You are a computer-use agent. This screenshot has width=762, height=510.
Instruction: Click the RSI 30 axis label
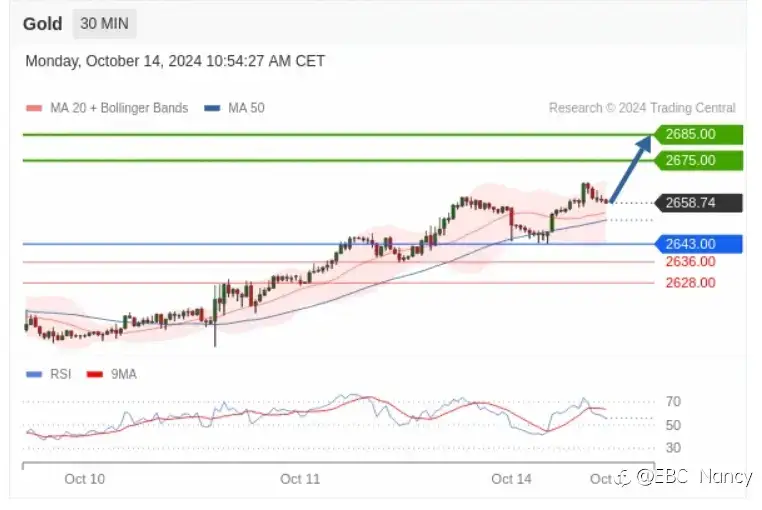(673, 448)
